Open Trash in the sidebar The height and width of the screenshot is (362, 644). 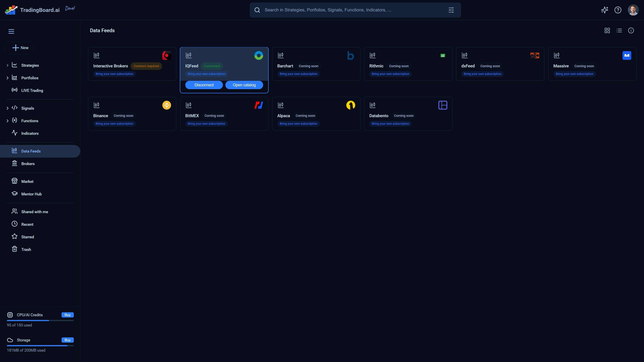point(26,250)
